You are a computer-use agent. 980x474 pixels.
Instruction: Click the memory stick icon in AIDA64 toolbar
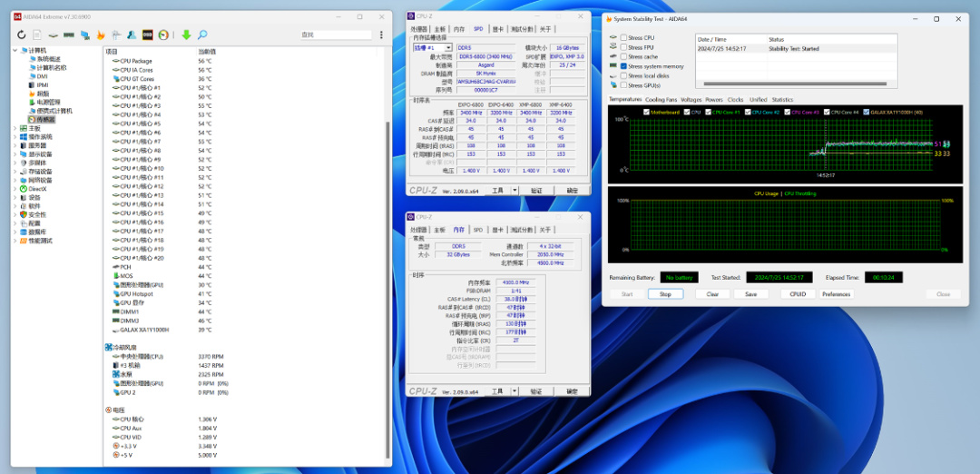point(69,35)
